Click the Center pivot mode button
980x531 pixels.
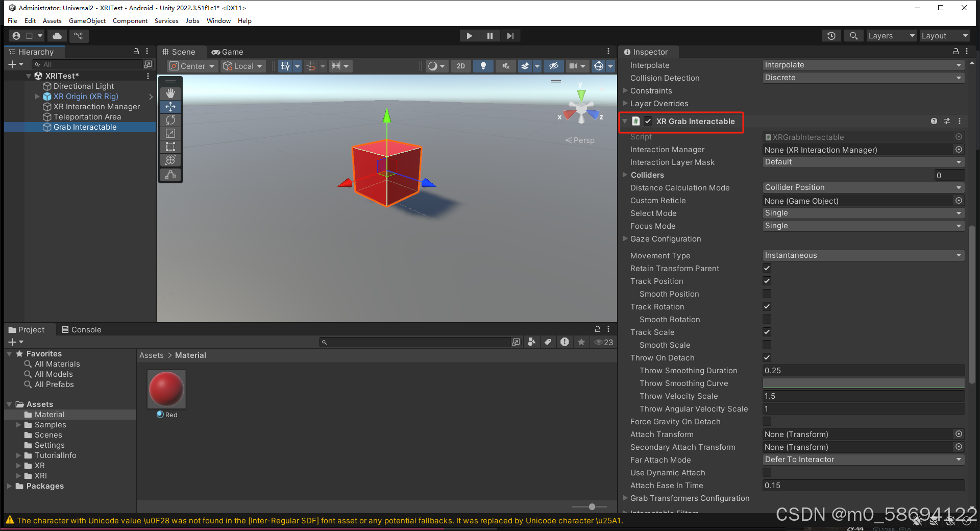coord(191,66)
